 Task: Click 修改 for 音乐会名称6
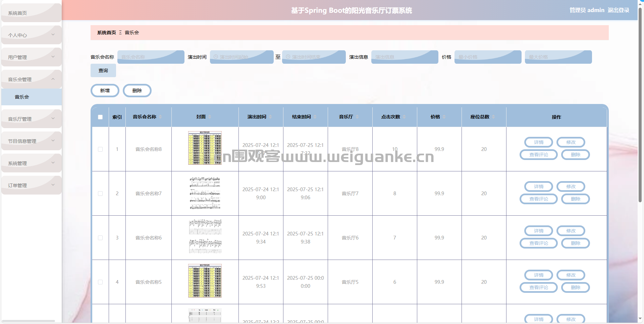tap(571, 231)
